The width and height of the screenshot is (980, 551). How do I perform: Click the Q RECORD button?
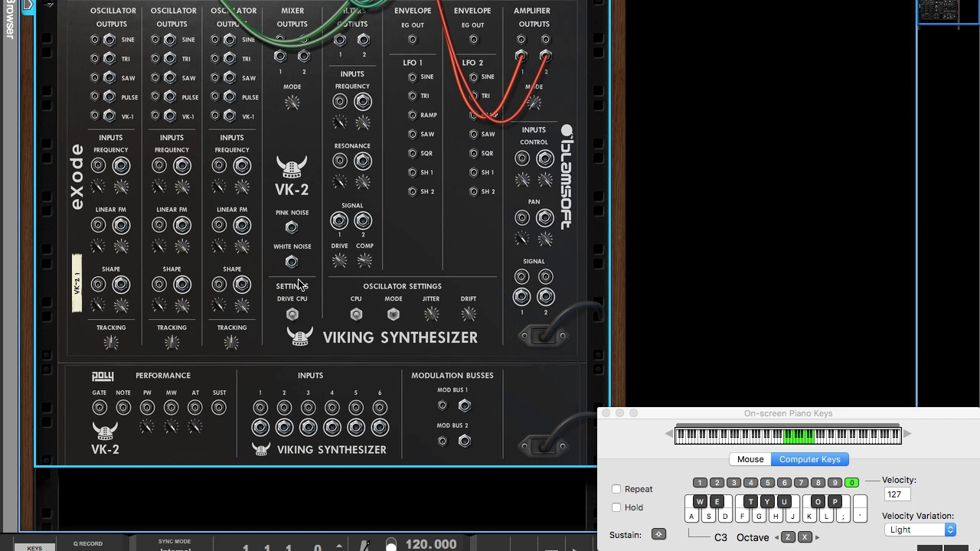tap(88, 543)
